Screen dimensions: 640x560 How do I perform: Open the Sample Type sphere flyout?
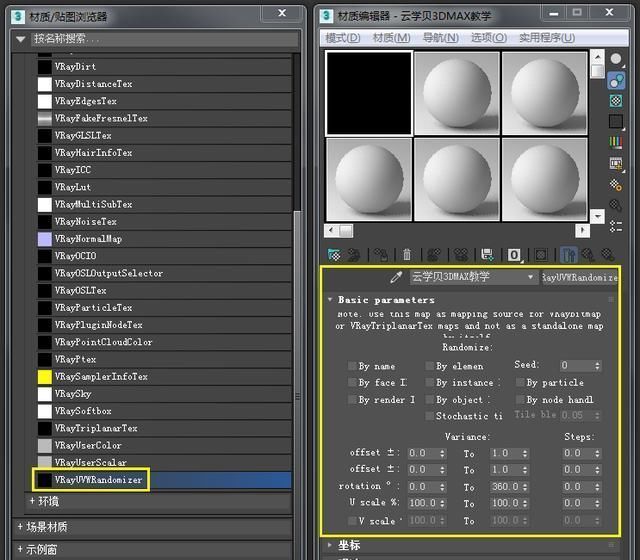616,60
